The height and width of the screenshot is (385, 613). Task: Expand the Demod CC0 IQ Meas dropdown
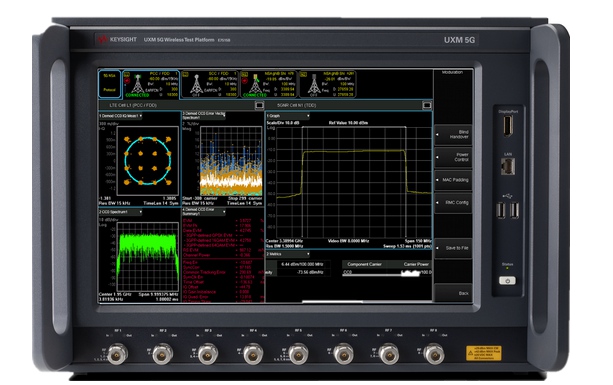pos(120,116)
